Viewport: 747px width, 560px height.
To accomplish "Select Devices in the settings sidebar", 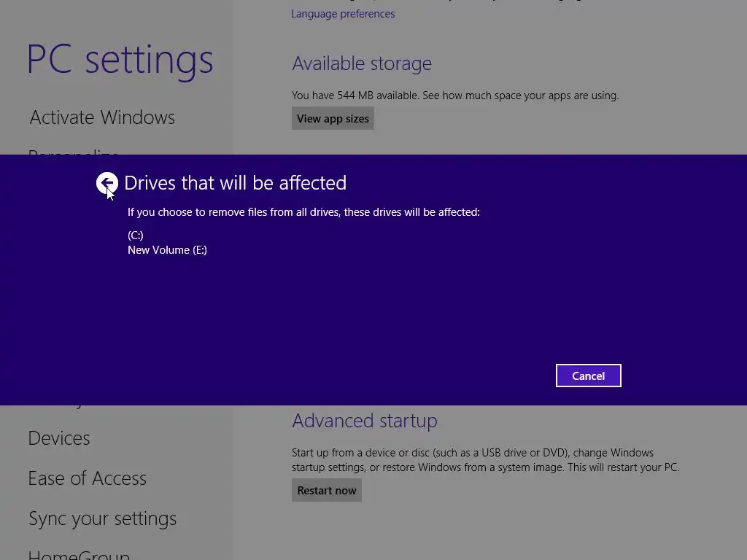I will [59, 438].
